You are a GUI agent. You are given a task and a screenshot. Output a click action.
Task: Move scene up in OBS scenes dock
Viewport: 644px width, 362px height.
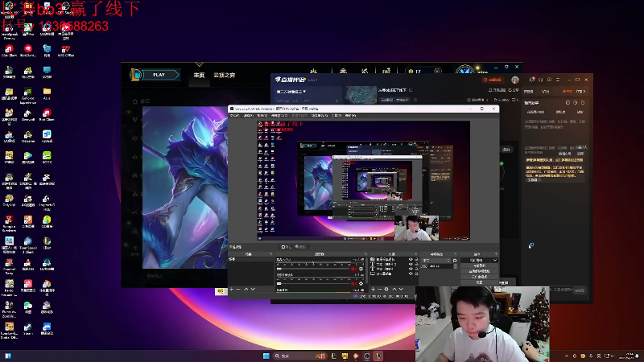coord(246,289)
